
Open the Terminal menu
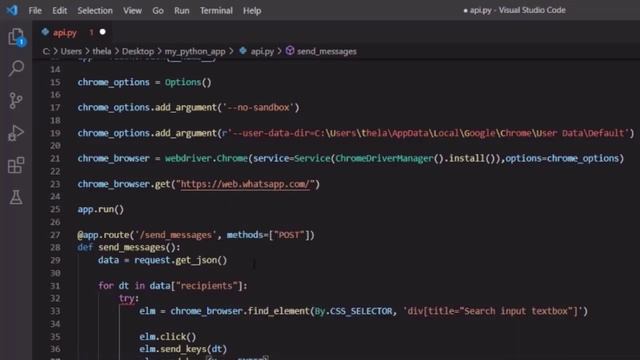click(x=216, y=11)
